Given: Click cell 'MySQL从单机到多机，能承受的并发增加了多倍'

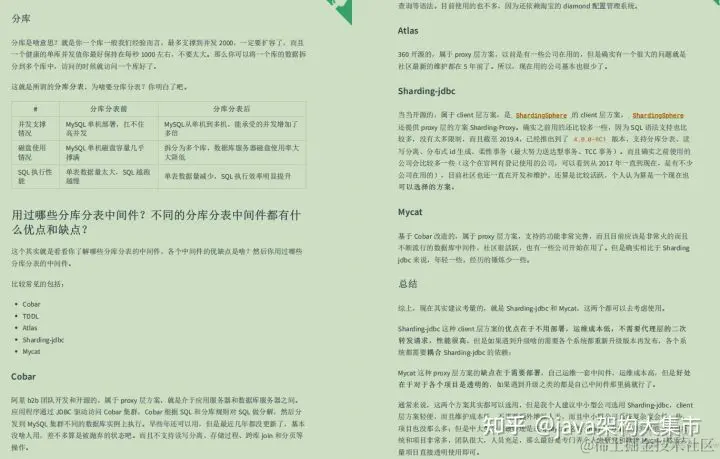Looking at the screenshot, I should (x=232, y=128).
